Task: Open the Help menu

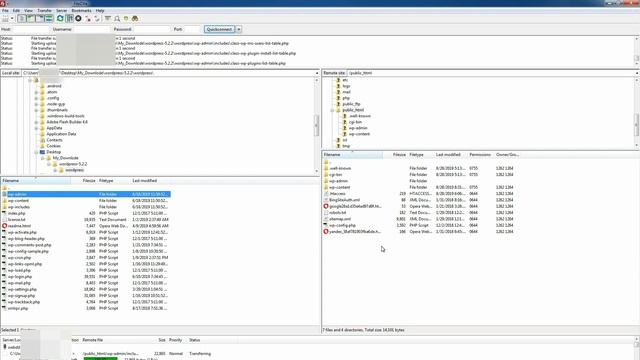Action: click(100, 11)
